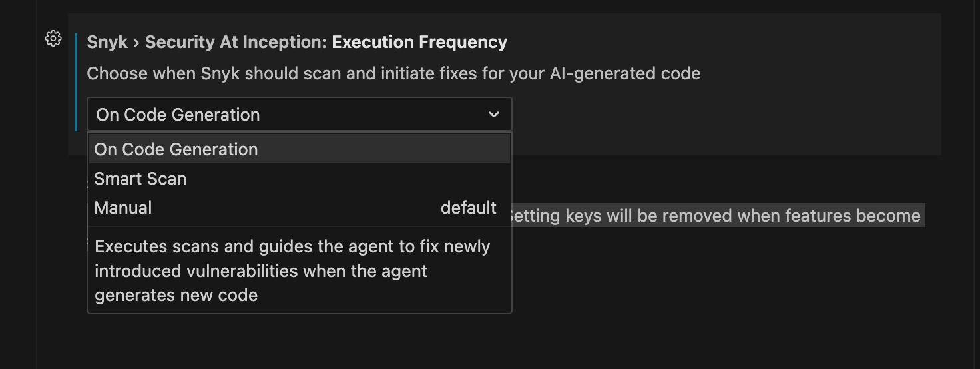The image size is (980, 369).
Task: Select the "Manual" option
Action: coord(123,208)
